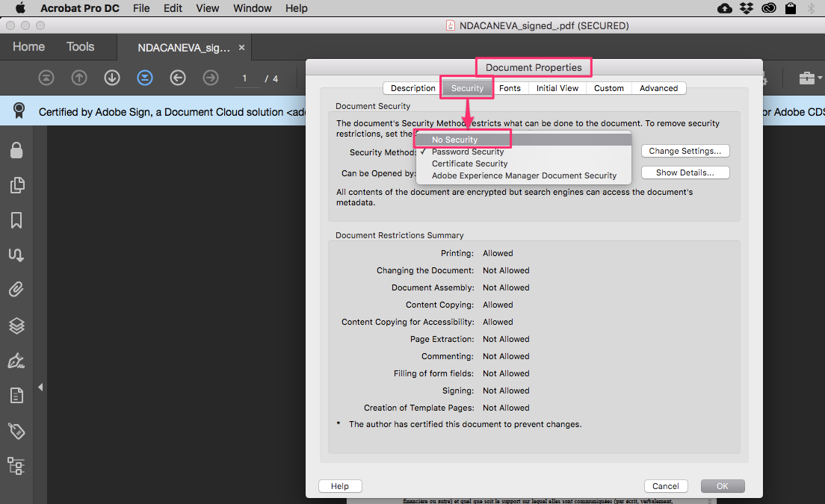Collapse the navigation pane with arrow
The image size is (825, 504).
tap(40, 387)
